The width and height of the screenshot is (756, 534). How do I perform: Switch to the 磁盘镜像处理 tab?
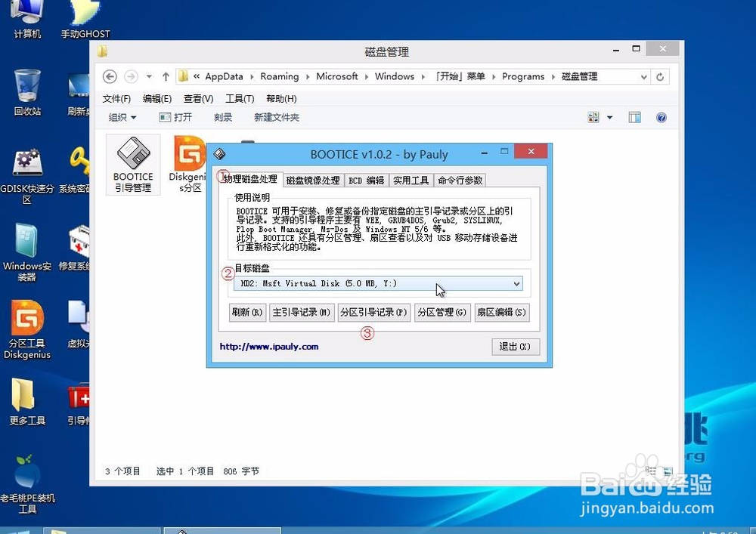click(x=313, y=181)
